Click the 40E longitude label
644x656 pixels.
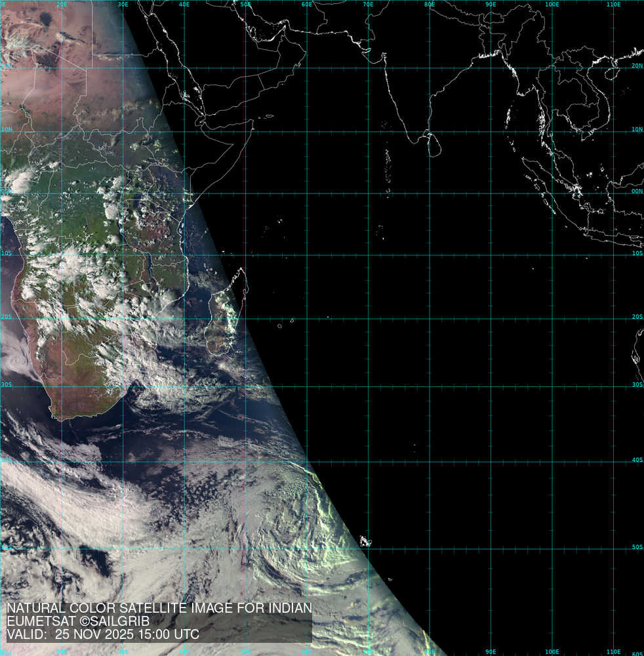tap(184, 5)
